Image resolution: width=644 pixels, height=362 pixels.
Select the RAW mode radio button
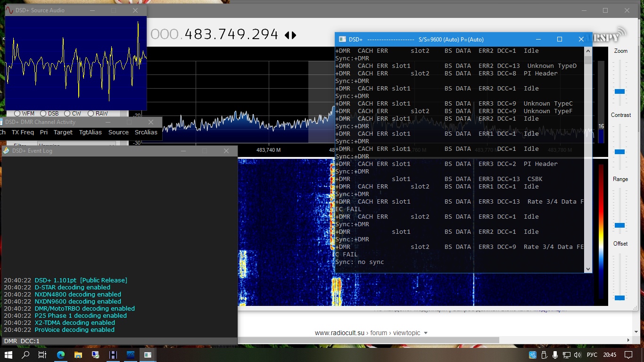[90, 114]
